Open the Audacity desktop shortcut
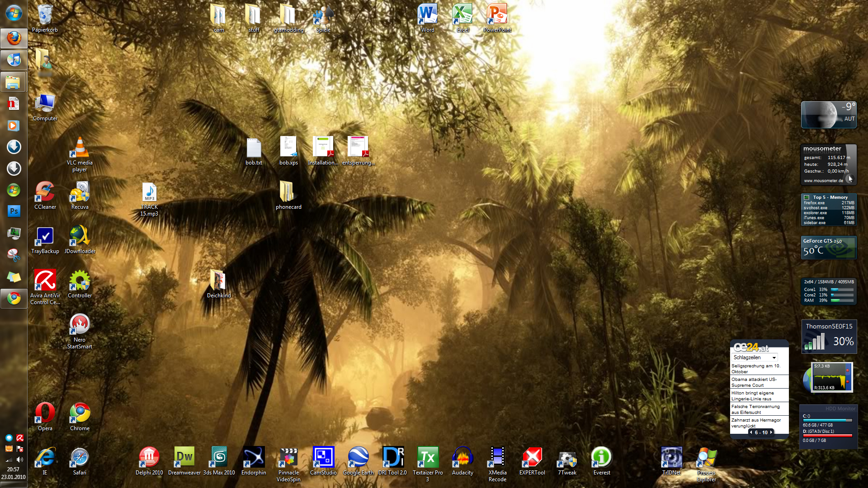 pyautogui.click(x=462, y=459)
